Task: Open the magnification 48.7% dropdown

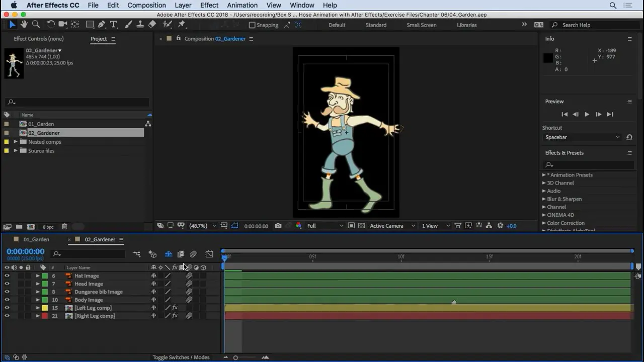Action: point(203,226)
